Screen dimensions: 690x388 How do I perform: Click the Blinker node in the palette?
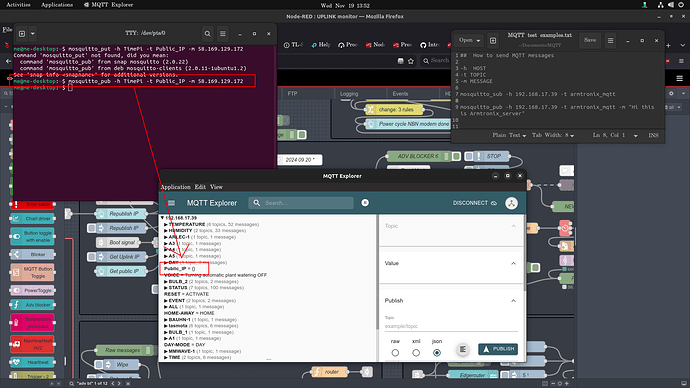coord(33,254)
